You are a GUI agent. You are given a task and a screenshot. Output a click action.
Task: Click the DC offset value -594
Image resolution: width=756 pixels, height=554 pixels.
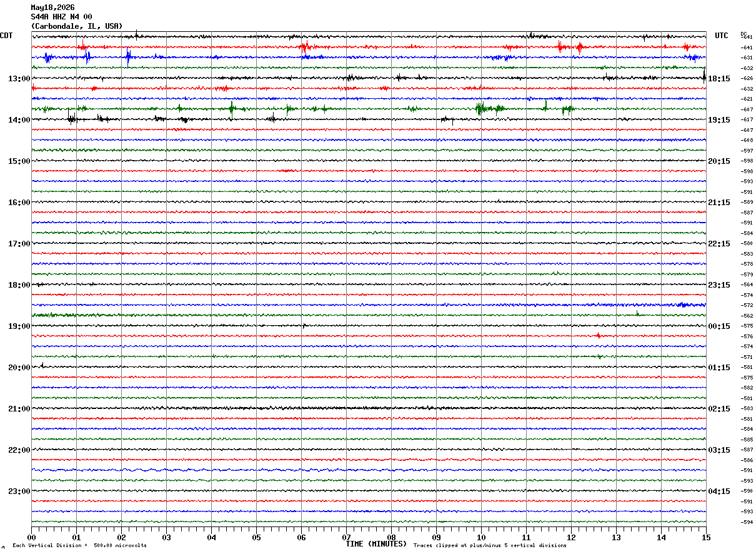point(746,522)
